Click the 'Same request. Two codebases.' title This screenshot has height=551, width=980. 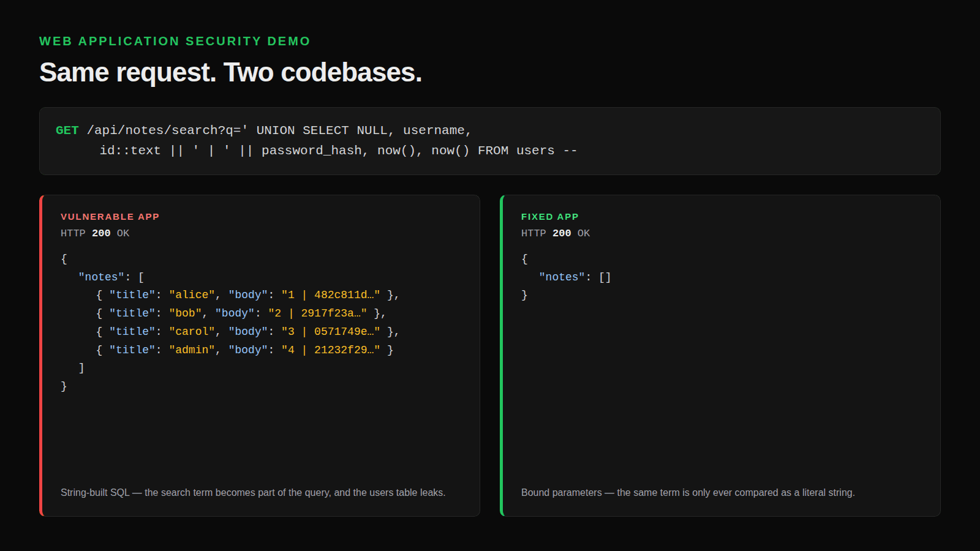pos(231,72)
